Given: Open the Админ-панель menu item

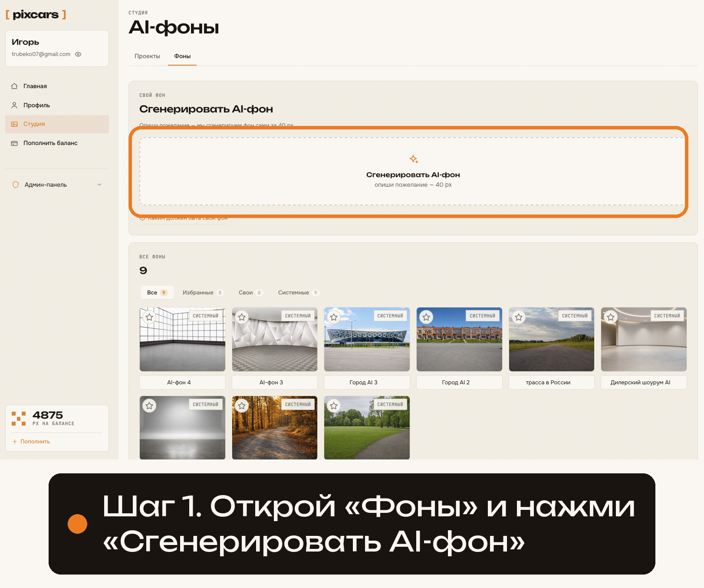Looking at the screenshot, I should coord(57,185).
